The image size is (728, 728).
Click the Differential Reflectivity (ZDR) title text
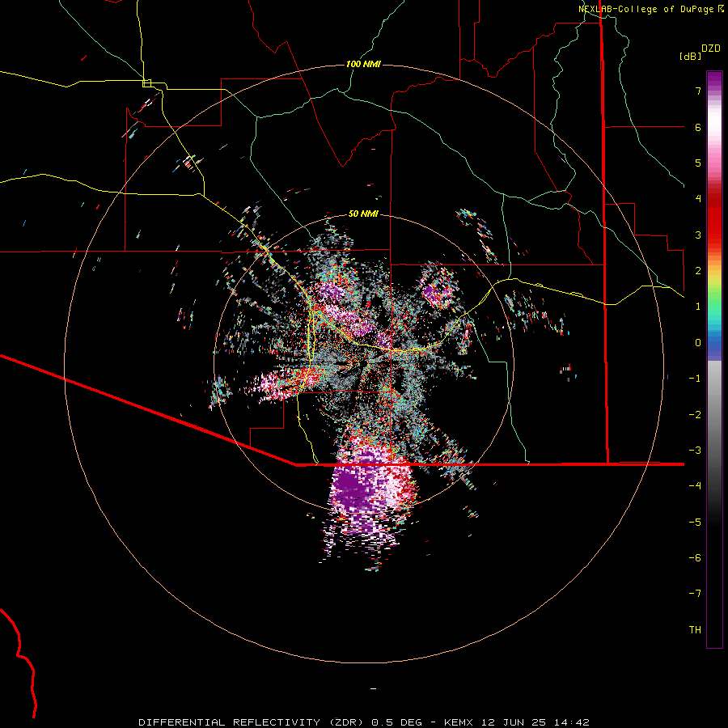point(252,722)
